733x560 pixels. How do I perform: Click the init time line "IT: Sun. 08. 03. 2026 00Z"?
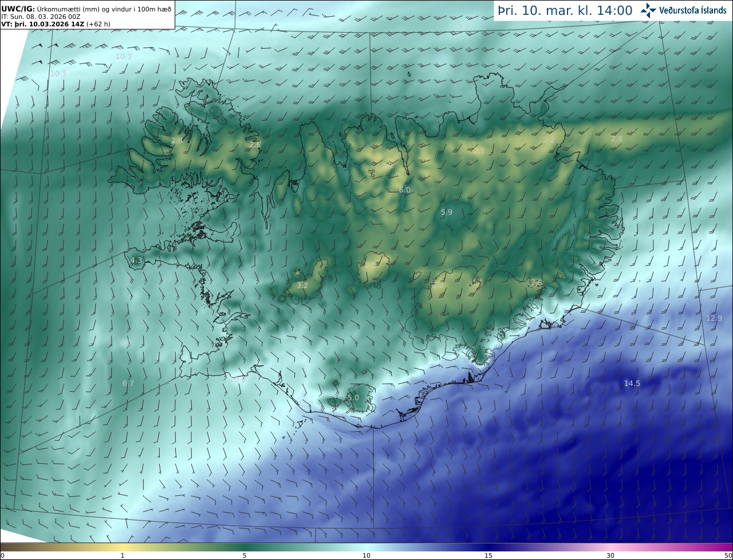click(41, 16)
